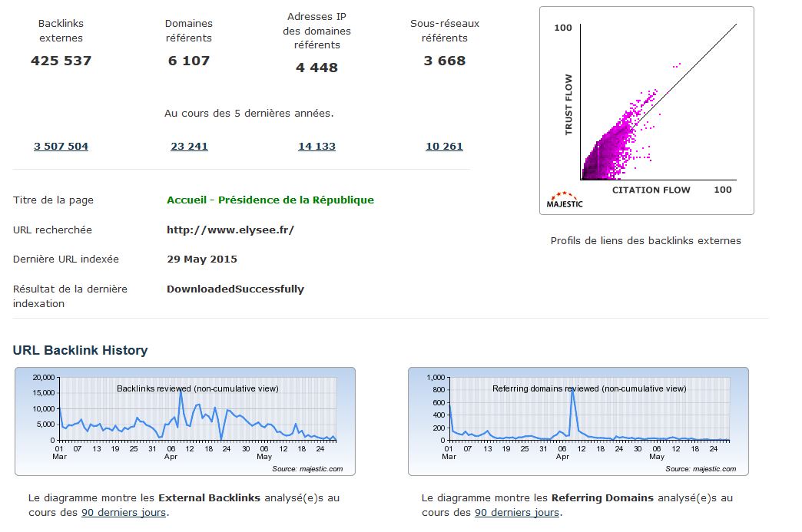Select the page title 'Accueil - Présidence de la République'

click(x=270, y=200)
